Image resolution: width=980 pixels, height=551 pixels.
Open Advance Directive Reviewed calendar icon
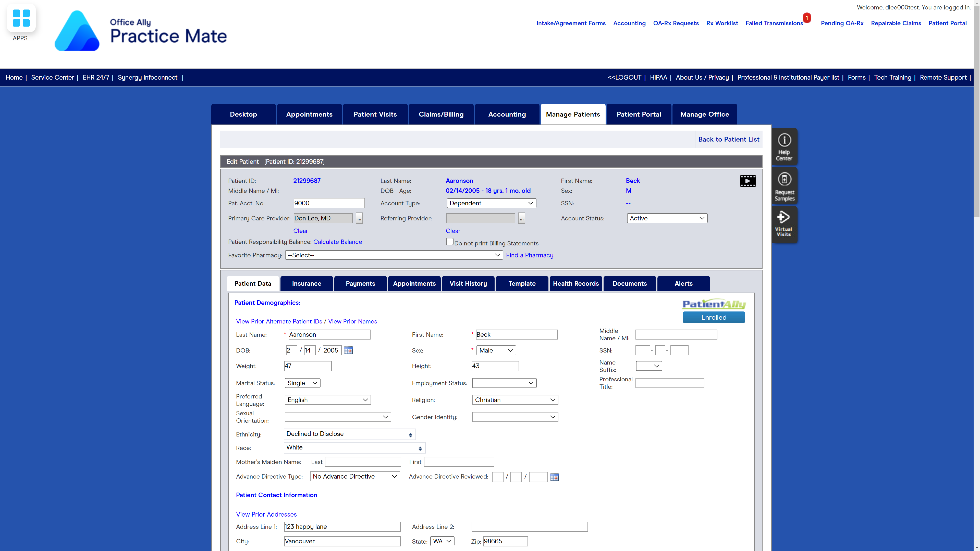point(554,477)
